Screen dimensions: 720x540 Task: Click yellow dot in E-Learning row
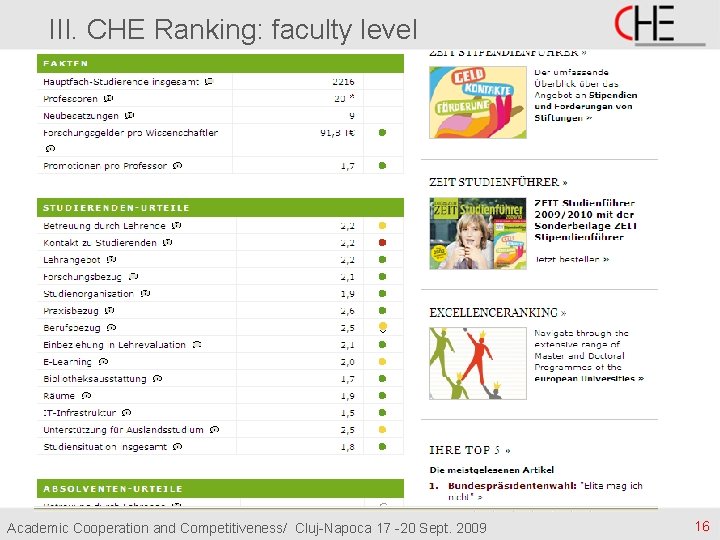pos(382,361)
